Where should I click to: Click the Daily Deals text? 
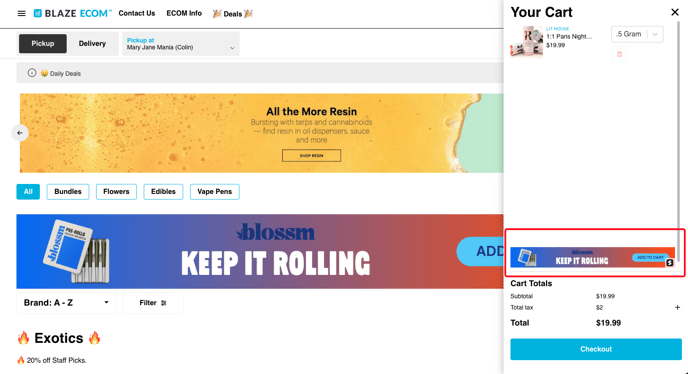[65, 73]
